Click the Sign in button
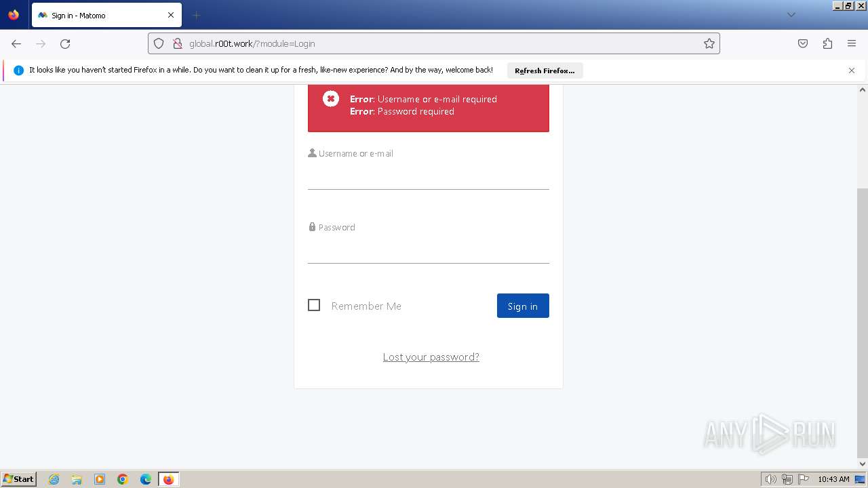The width and height of the screenshot is (868, 488). click(x=523, y=306)
